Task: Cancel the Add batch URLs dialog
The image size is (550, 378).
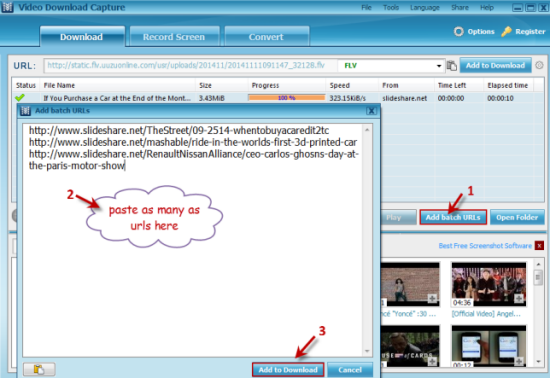Action: [x=350, y=370]
